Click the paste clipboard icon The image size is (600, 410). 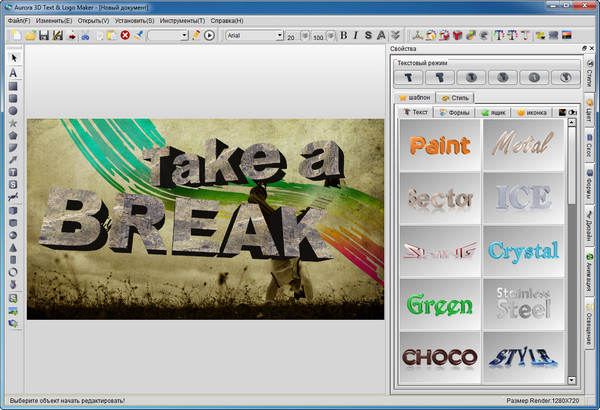[x=112, y=35]
